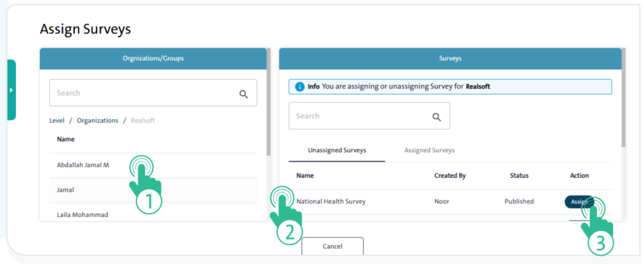Screen dimensions: 644x269
Task: Choose Laila Mohammad in the organizations list
Action: [82, 215]
